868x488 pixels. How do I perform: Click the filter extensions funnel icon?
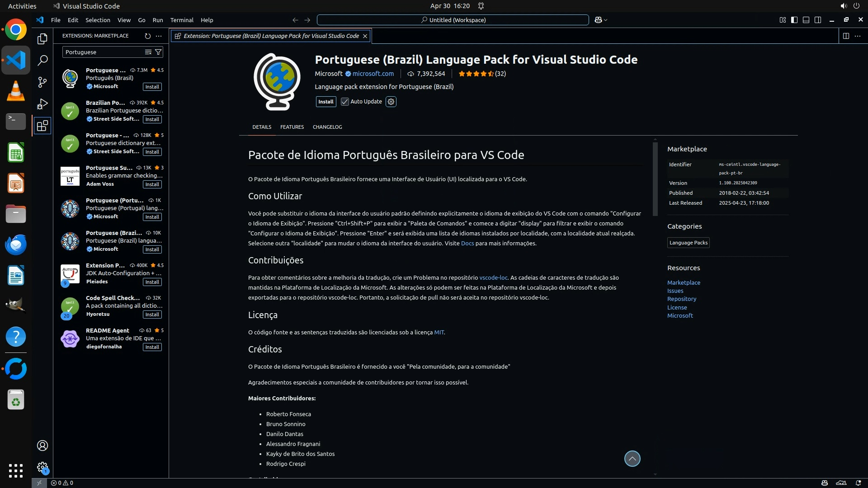pyautogui.click(x=158, y=52)
